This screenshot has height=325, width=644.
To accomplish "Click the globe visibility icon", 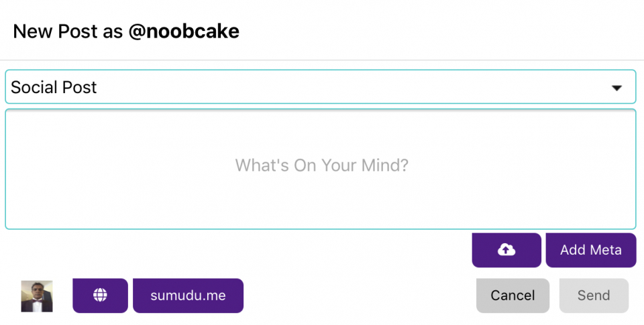I will (100, 296).
